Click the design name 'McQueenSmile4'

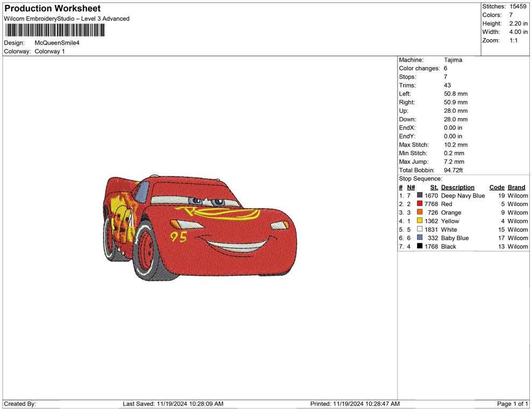click(57, 43)
